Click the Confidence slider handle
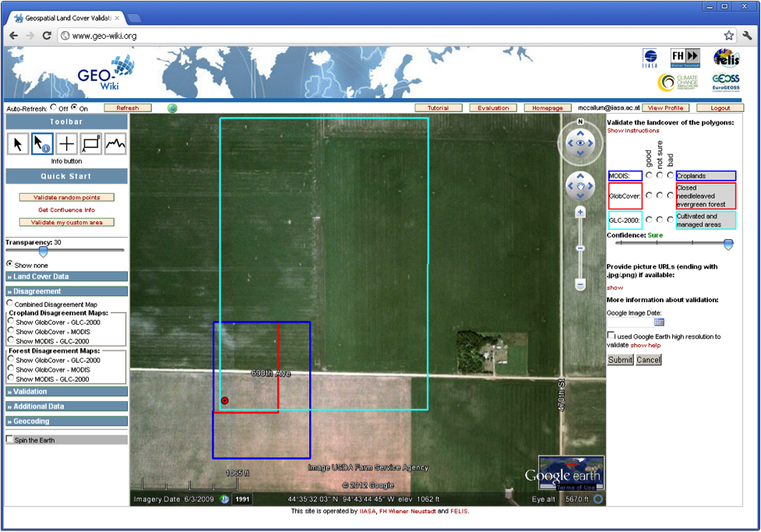The width and height of the screenshot is (761, 532). 728,244
